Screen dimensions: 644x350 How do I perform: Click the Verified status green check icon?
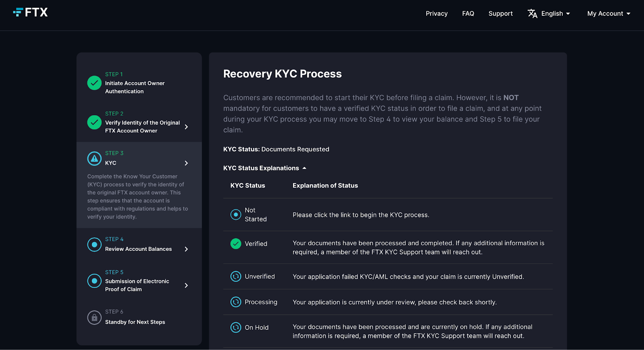coord(236,244)
